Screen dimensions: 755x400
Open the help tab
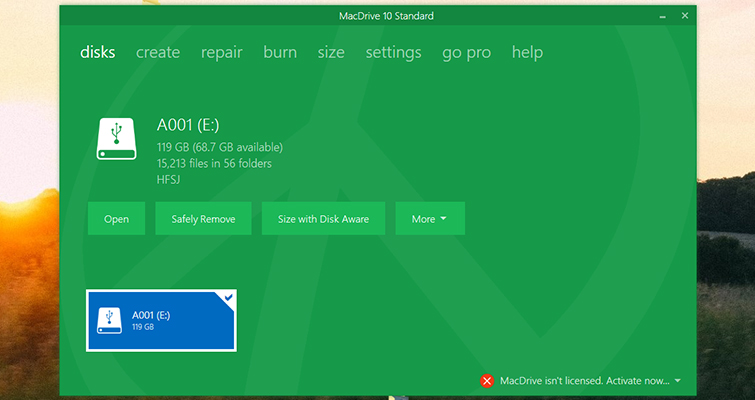coord(527,53)
